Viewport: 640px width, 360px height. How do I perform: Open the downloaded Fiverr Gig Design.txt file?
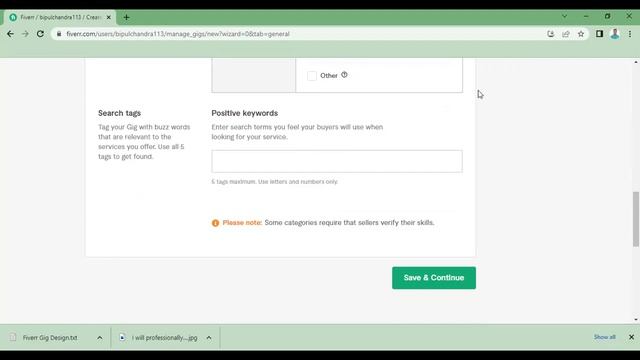coord(50,338)
